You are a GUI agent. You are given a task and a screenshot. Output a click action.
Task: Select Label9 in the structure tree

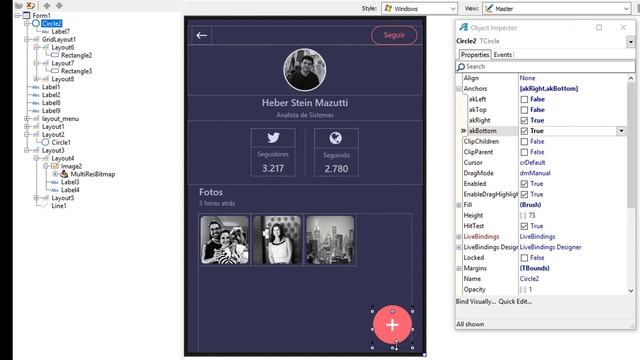(51, 111)
